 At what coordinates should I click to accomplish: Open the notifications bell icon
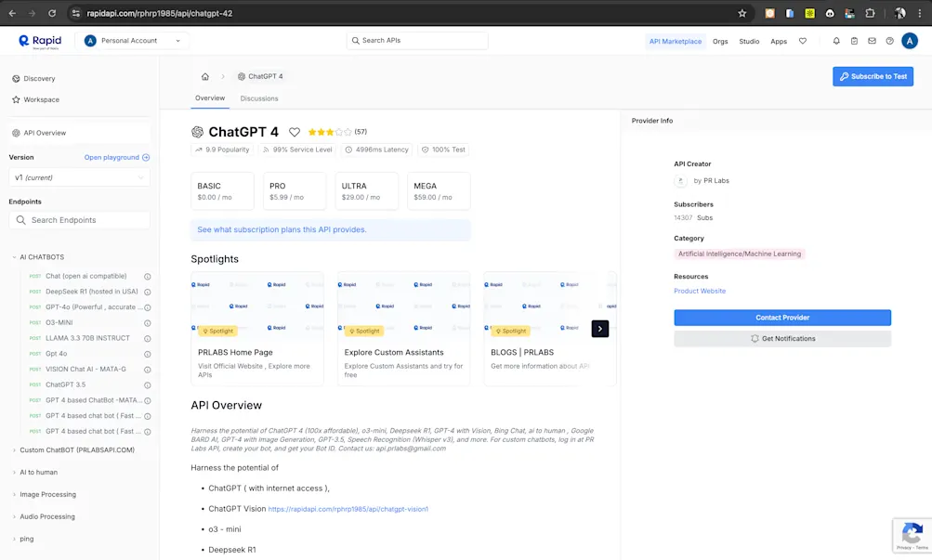point(836,41)
